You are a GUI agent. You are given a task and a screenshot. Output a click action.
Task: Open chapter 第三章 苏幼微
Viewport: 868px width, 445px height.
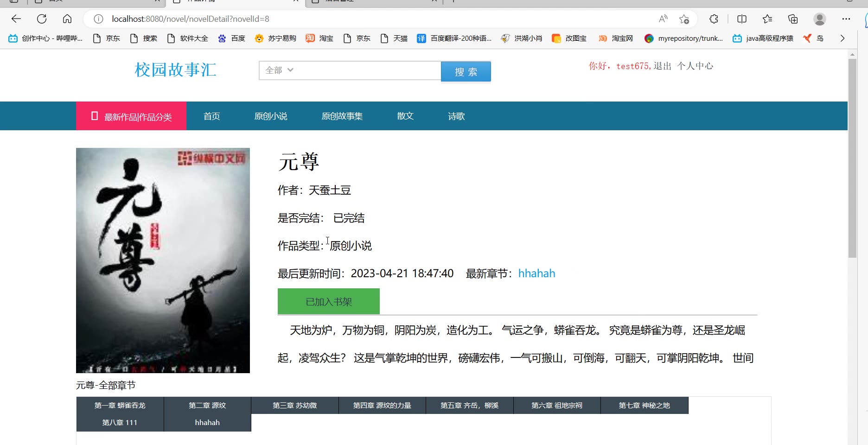click(x=295, y=405)
